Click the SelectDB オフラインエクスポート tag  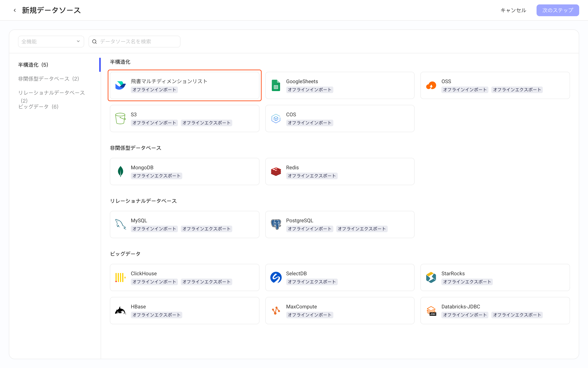pos(312,282)
